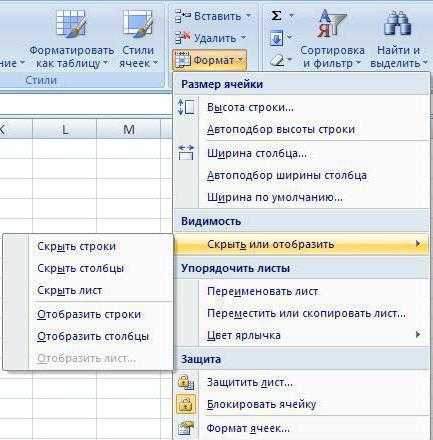The image size is (433, 440).
Task: Click the AutoSum sigma icon
Action: [276, 16]
